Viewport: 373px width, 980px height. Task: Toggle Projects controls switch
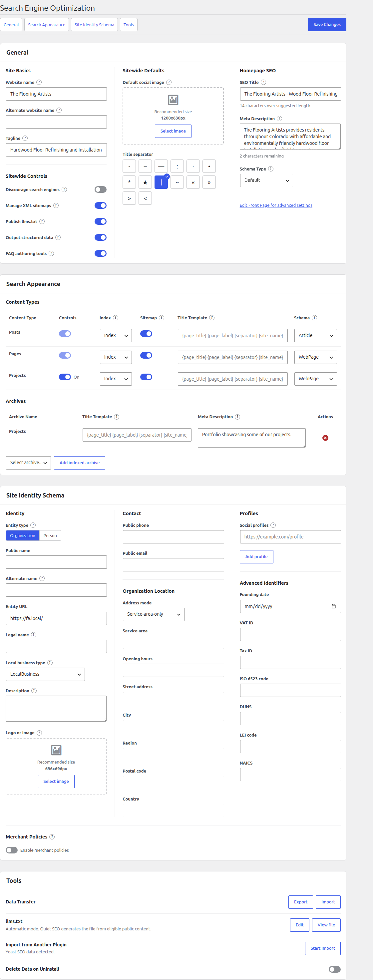65,377
